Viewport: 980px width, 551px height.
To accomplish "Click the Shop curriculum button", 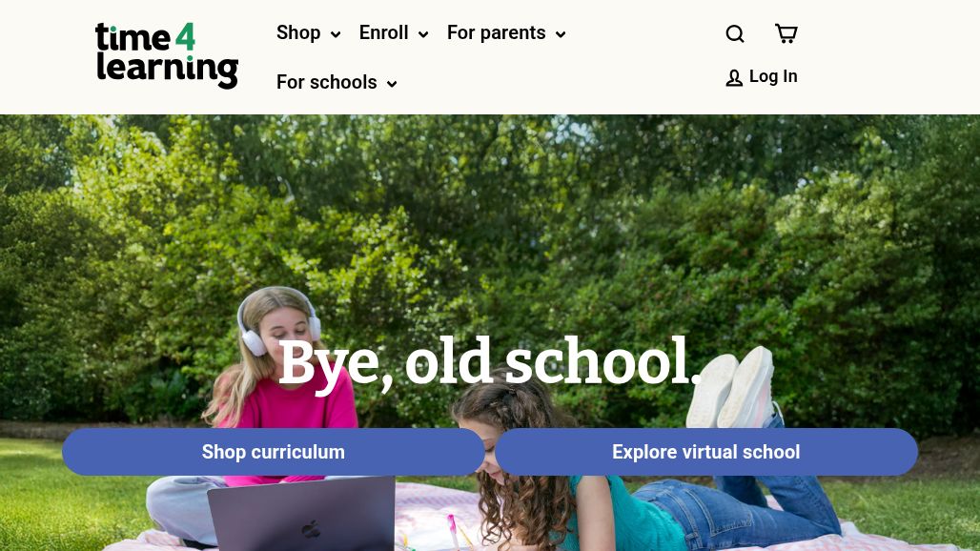I will (274, 452).
